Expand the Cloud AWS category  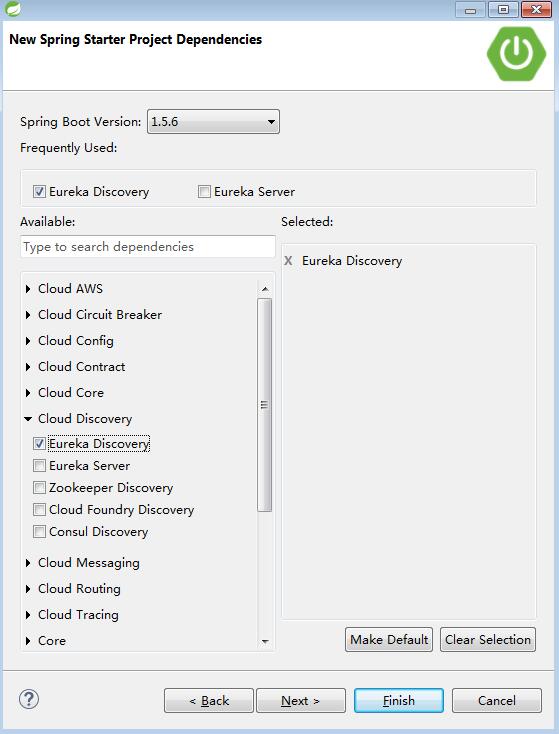28,289
